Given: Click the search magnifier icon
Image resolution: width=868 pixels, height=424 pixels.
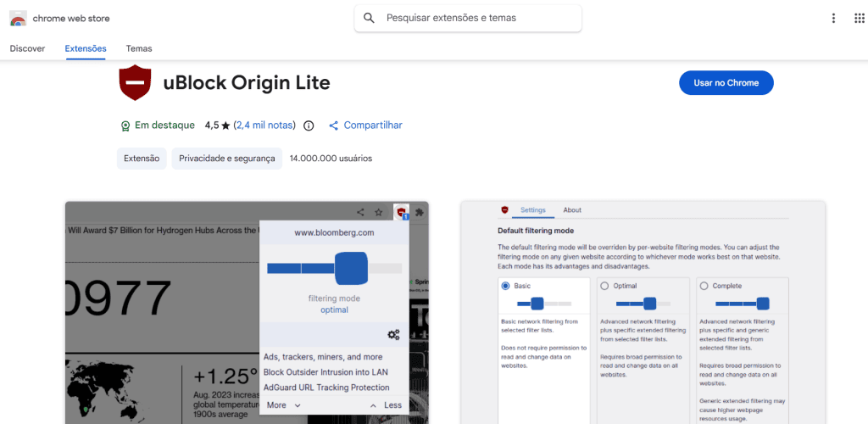Looking at the screenshot, I should 370,19.
